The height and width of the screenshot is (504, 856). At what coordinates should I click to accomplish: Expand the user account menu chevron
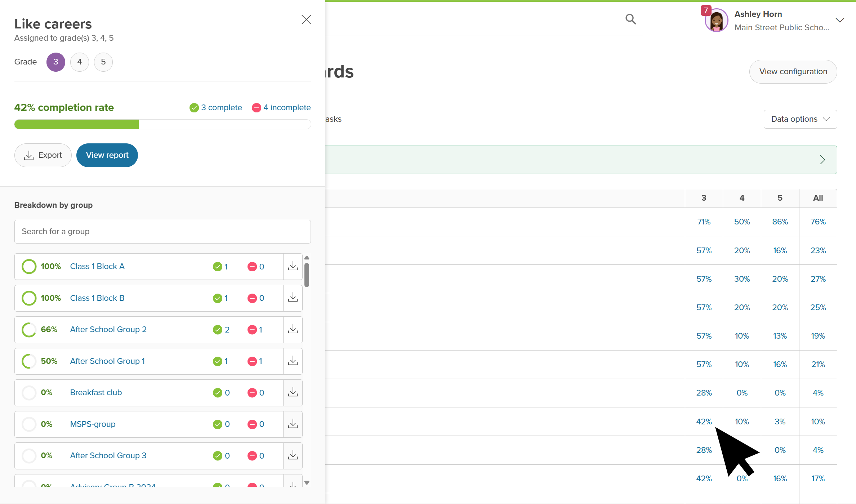[840, 20]
